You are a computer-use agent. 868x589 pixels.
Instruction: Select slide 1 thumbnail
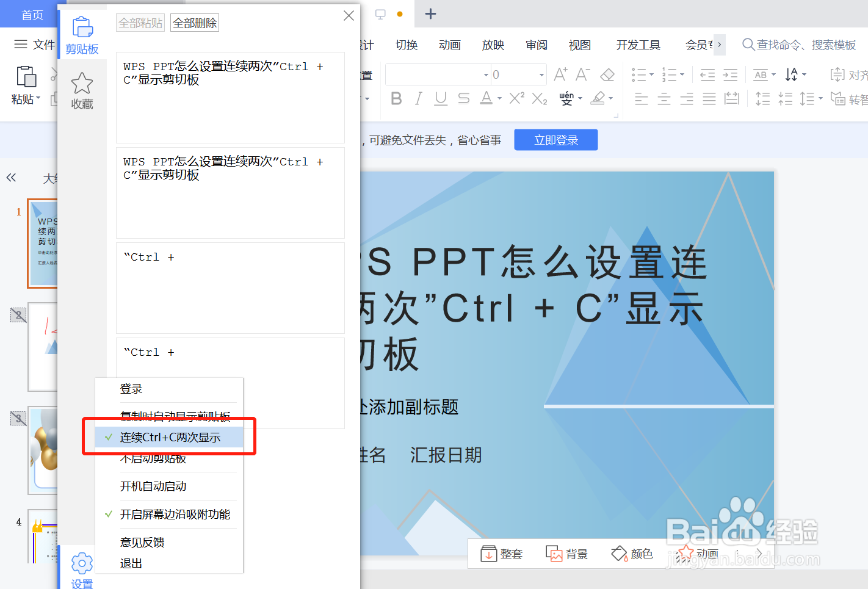(43, 243)
